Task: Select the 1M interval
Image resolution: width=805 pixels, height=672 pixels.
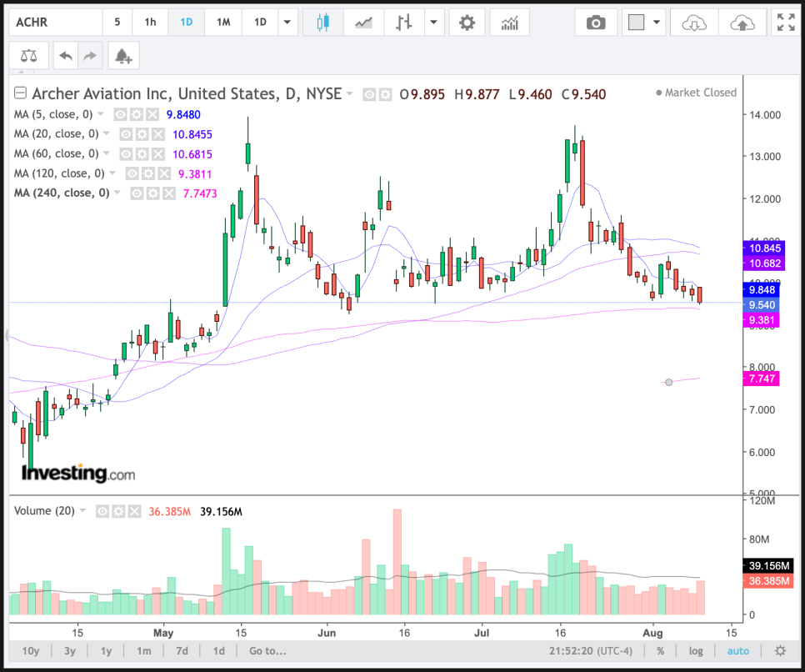Action: coord(223,22)
